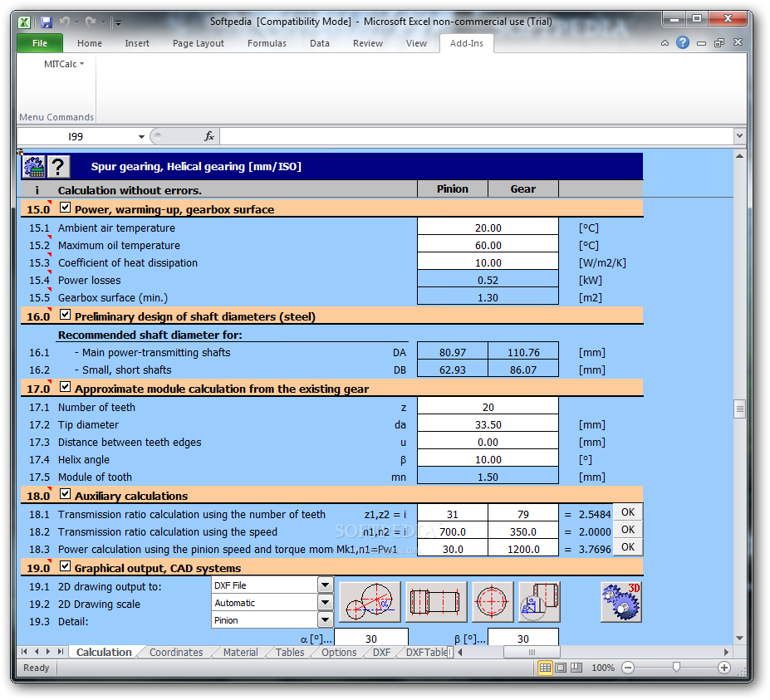Click the 100% zoom level text

point(603,668)
